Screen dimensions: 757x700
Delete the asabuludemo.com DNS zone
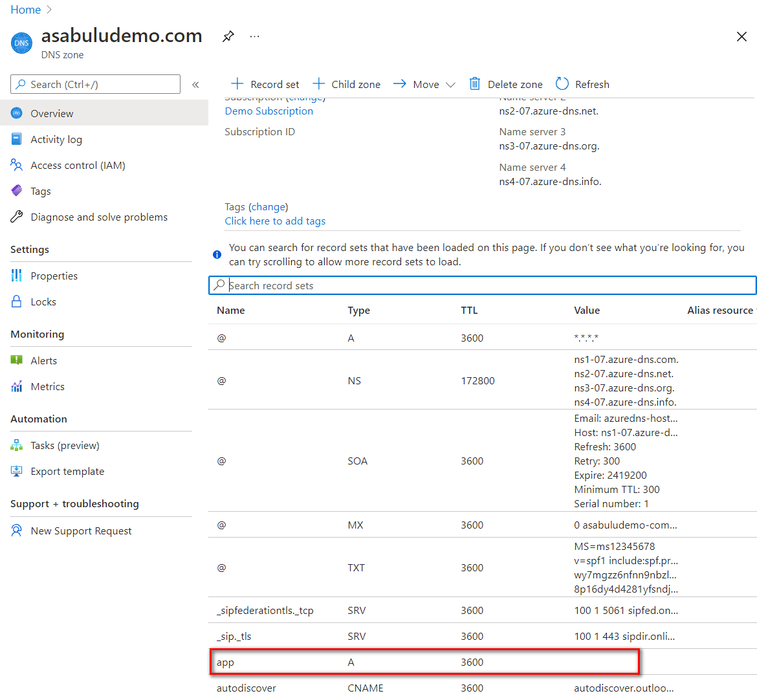[x=506, y=84]
